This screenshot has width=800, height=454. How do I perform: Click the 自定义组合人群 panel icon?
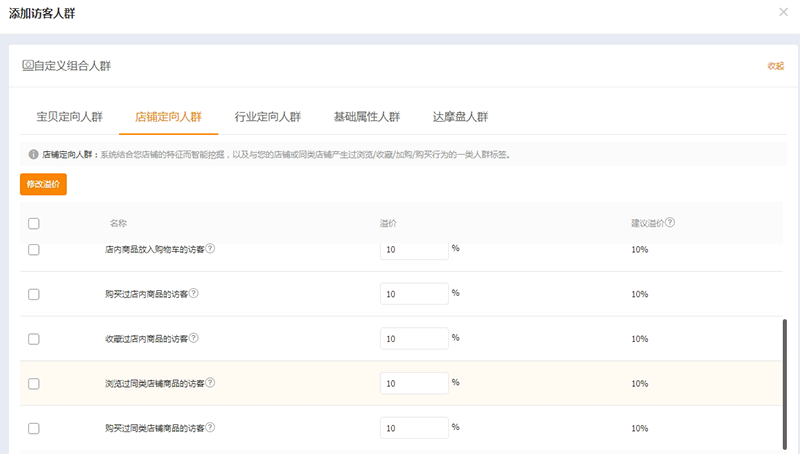[27, 65]
